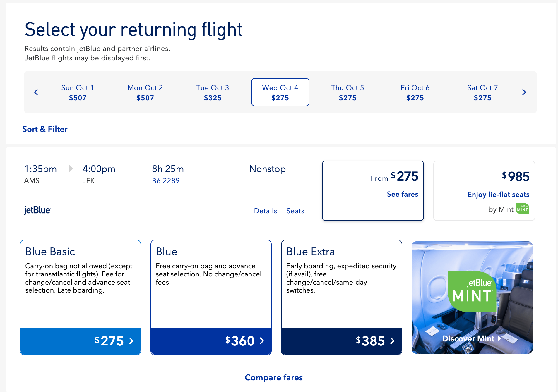Click the arrow chevron on the Blue Extra fare

tap(393, 341)
